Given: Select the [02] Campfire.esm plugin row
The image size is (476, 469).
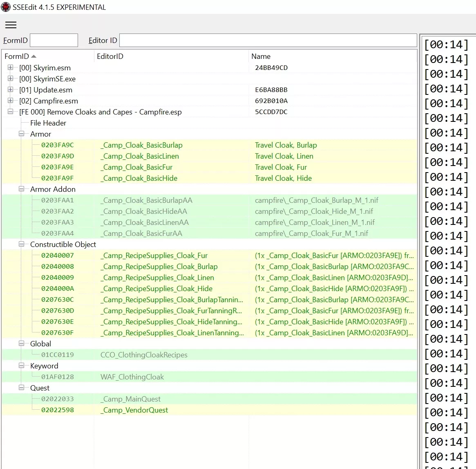Looking at the screenshot, I should [x=210, y=101].
